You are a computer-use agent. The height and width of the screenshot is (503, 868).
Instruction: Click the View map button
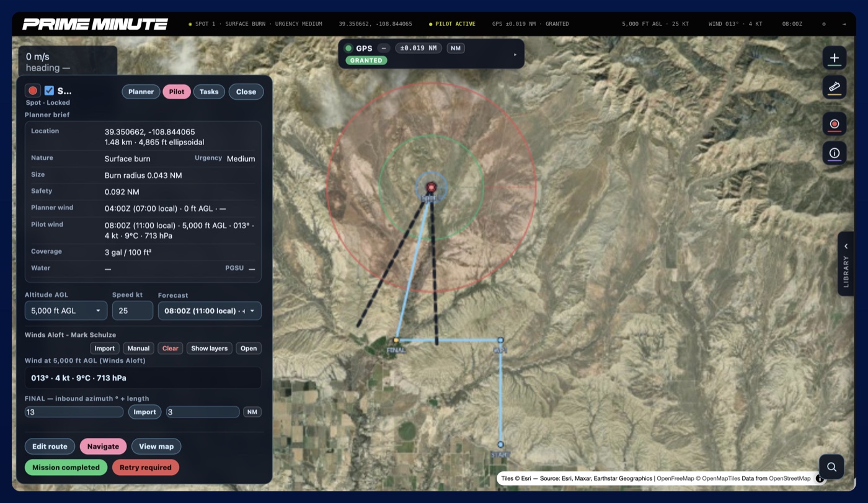pyautogui.click(x=156, y=447)
